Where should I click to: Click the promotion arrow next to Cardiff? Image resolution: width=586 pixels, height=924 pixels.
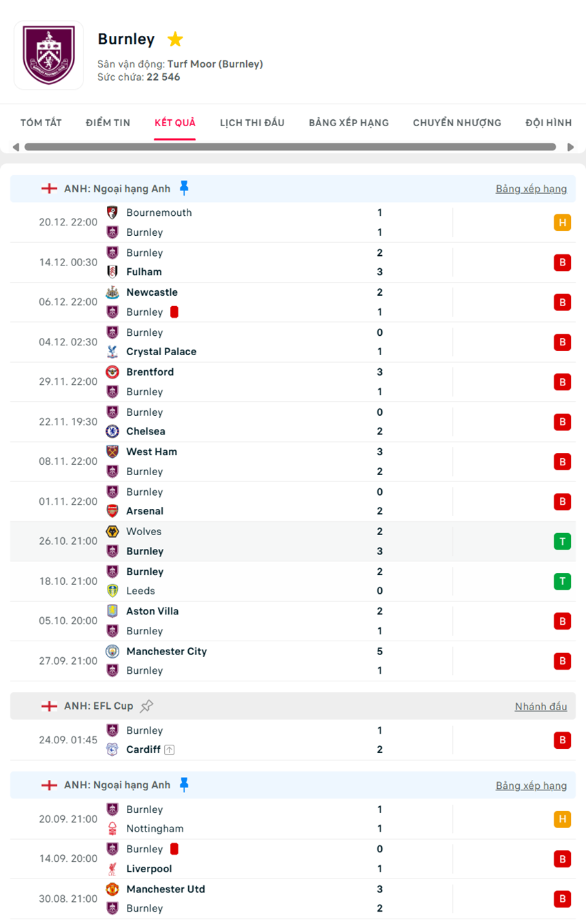[x=168, y=750]
